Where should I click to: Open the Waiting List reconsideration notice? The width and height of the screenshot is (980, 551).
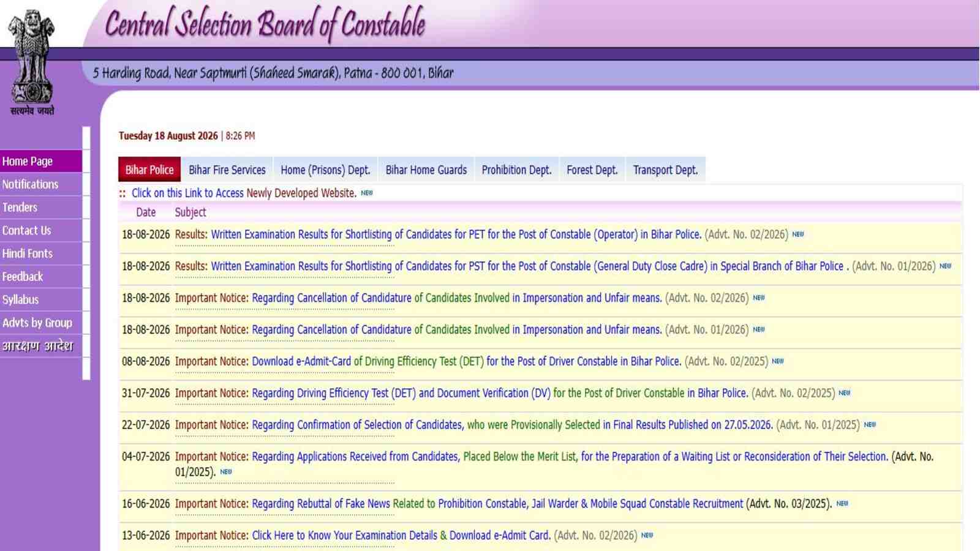pyautogui.click(x=570, y=457)
